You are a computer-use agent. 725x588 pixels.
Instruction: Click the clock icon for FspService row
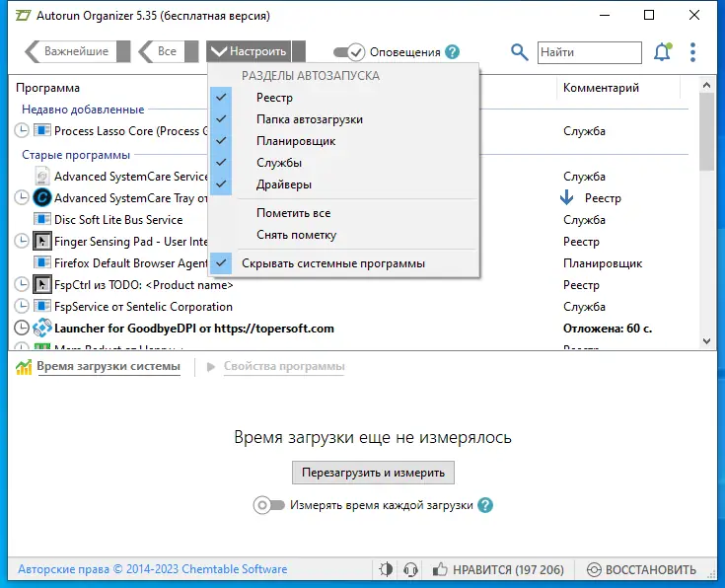[x=22, y=306]
